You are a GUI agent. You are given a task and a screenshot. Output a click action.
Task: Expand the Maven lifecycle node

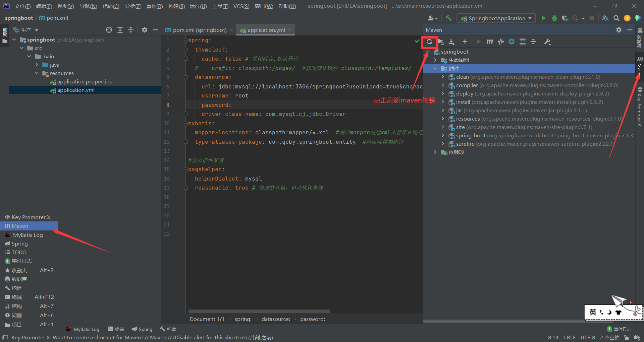pyautogui.click(x=435, y=60)
